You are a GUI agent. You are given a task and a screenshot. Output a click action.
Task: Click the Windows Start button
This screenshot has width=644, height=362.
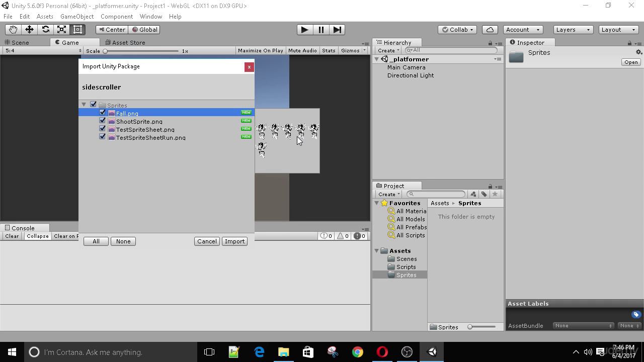pyautogui.click(x=12, y=352)
